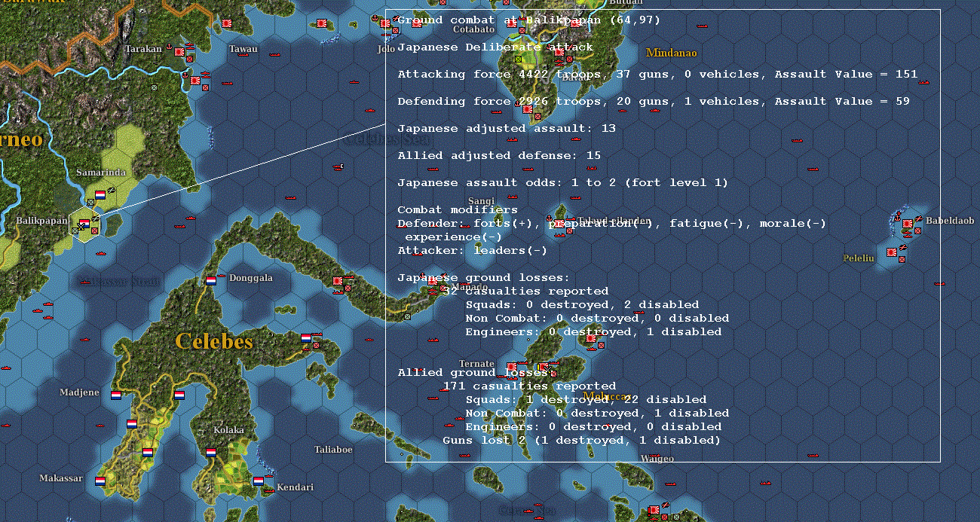980x522 pixels.
Task: Click the 'Defending force 2926 troops' line
Action: [654, 101]
